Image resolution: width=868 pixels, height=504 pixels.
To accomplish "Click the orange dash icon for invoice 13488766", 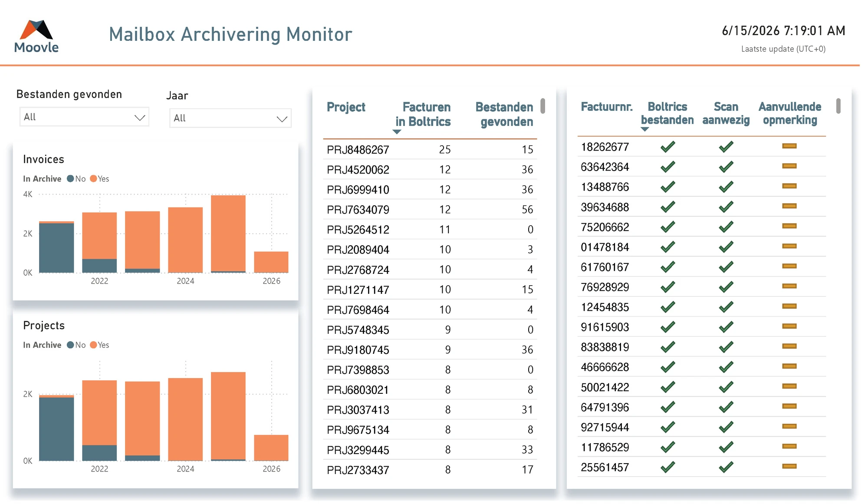I will pyautogui.click(x=789, y=186).
